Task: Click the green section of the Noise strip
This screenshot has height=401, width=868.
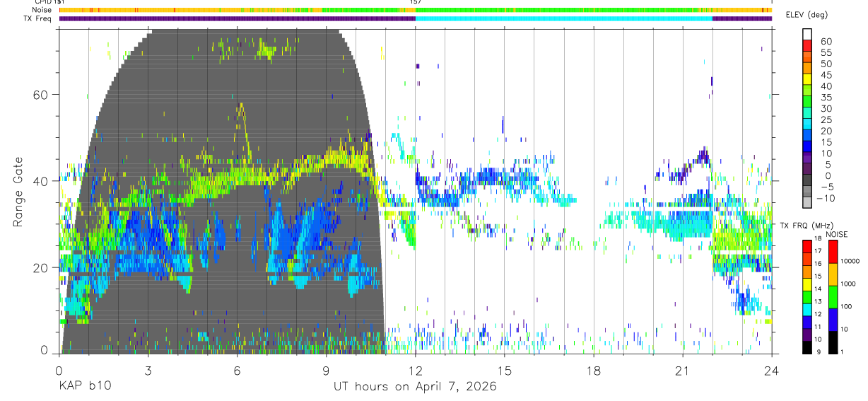Action: pyautogui.click(x=564, y=10)
